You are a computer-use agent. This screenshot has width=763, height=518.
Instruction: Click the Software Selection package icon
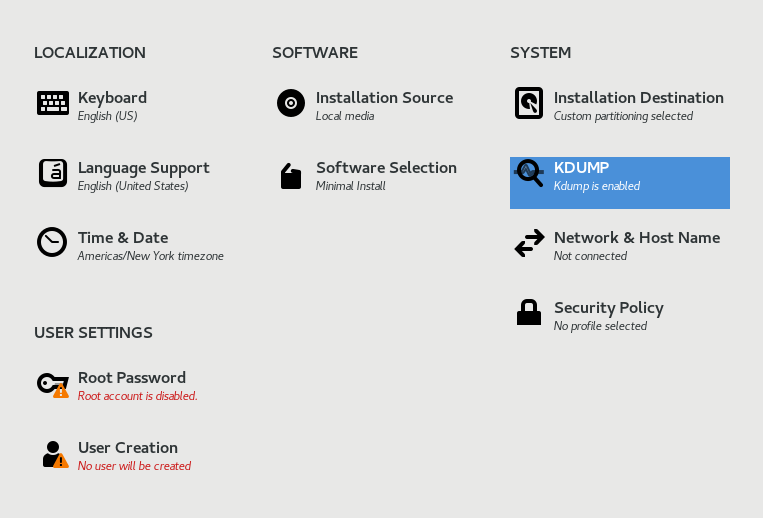pyautogui.click(x=290, y=177)
